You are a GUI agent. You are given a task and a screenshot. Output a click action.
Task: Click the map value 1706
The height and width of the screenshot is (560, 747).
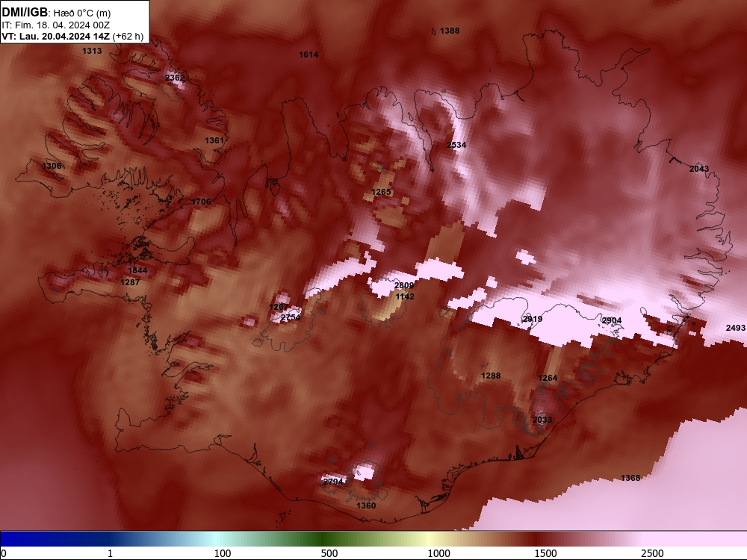(201, 202)
